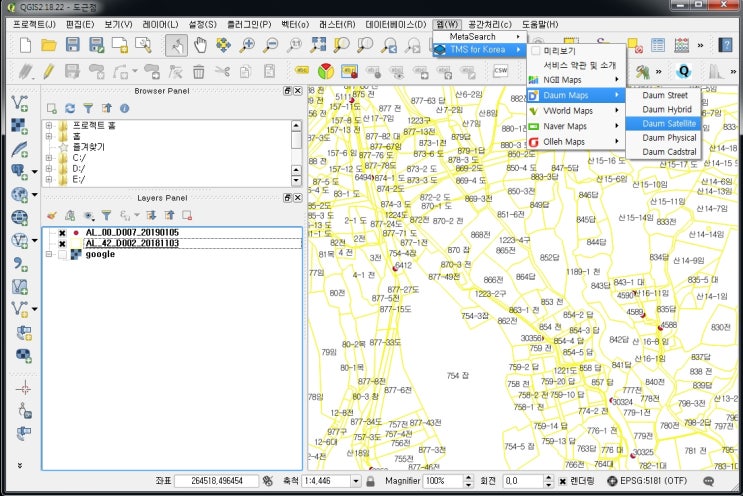Delete selected with the trash bin icon
Screen dimensions: 743x496
199,72
